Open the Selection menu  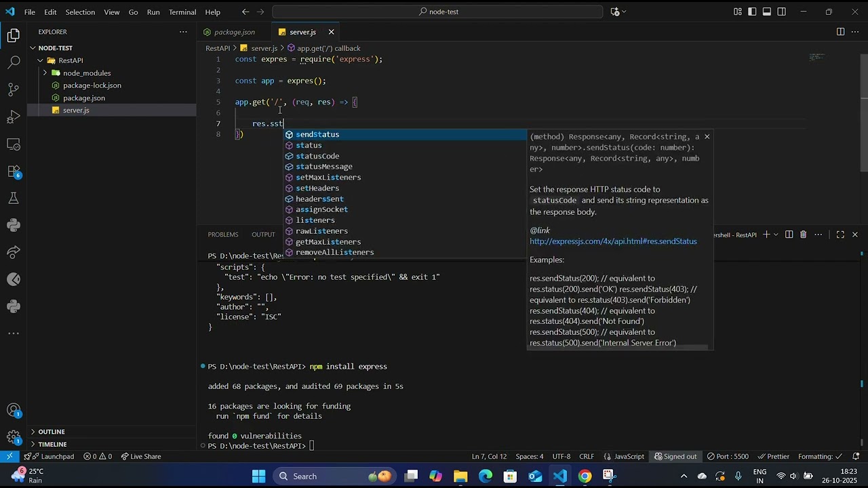click(x=80, y=12)
